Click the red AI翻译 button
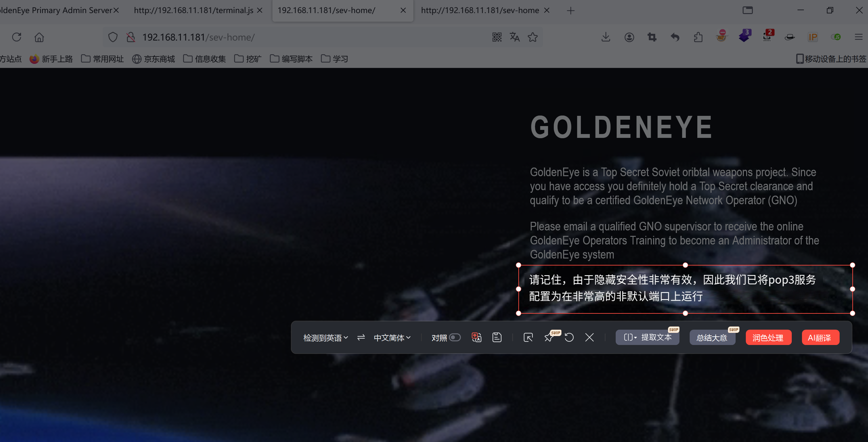The width and height of the screenshot is (868, 442). pyautogui.click(x=820, y=338)
